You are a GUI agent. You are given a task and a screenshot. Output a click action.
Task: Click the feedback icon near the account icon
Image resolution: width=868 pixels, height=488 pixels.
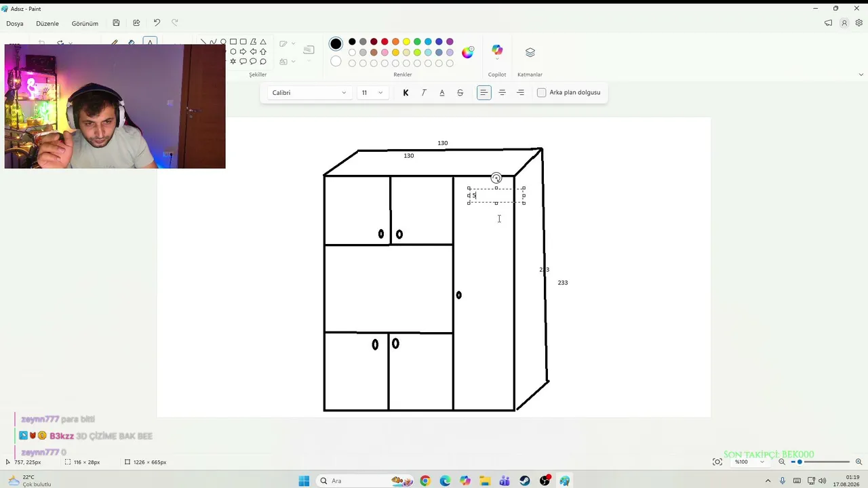[x=828, y=23]
